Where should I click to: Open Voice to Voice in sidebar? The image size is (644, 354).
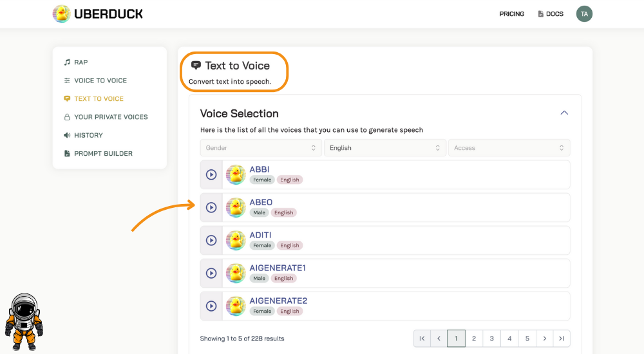[100, 80]
